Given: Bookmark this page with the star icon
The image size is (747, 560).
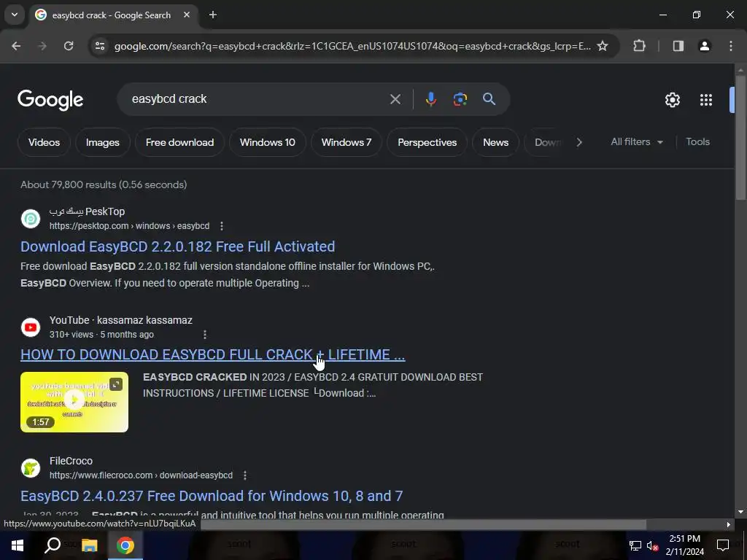Looking at the screenshot, I should coord(602,46).
